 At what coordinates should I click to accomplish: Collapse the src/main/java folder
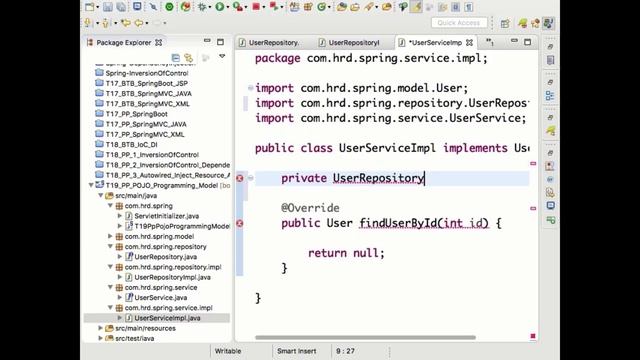[x=100, y=196]
